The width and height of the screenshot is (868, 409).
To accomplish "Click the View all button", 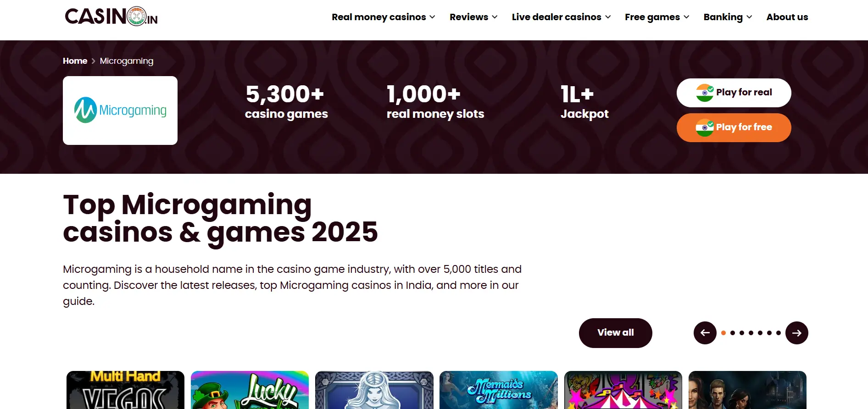I will pos(615,333).
